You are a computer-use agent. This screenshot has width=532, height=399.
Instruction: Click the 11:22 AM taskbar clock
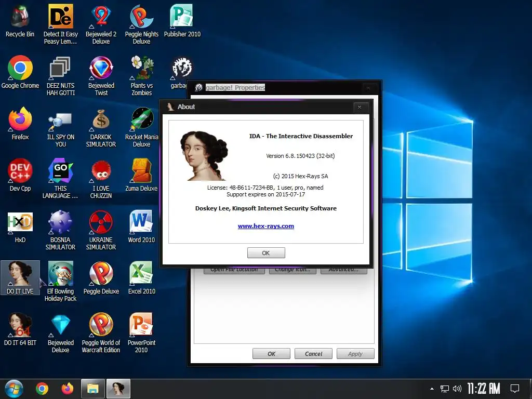pyautogui.click(x=484, y=389)
